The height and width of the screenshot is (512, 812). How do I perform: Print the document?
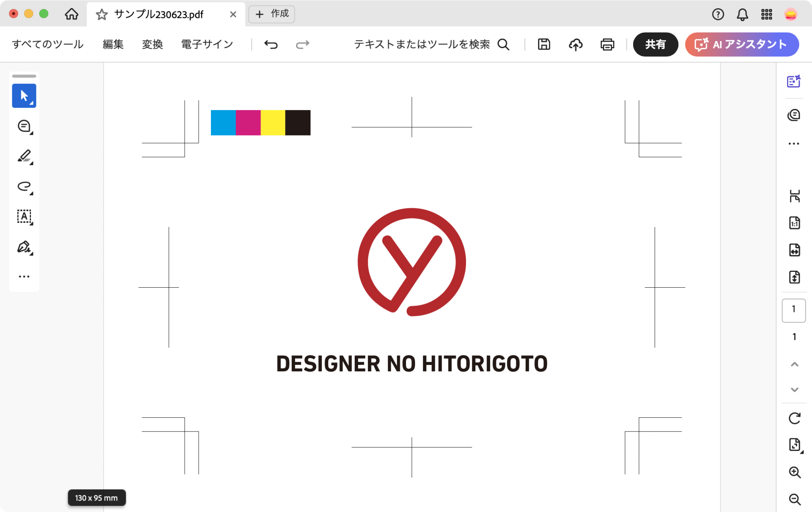(x=607, y=44)
